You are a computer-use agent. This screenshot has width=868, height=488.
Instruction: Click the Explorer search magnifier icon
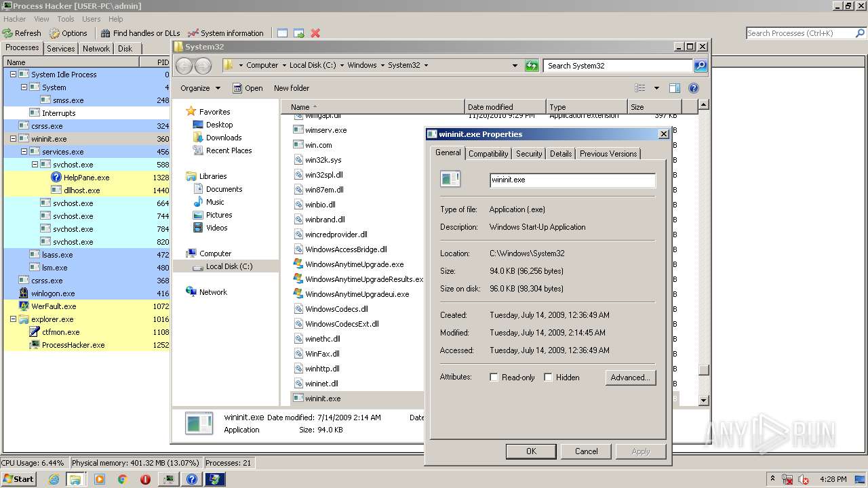701,66
